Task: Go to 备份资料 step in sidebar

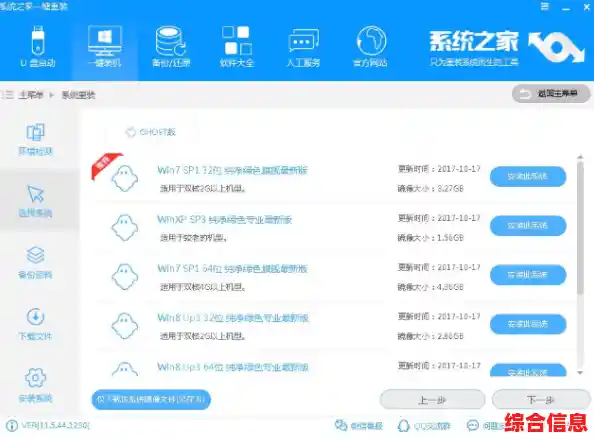Action: click(35, 262)
